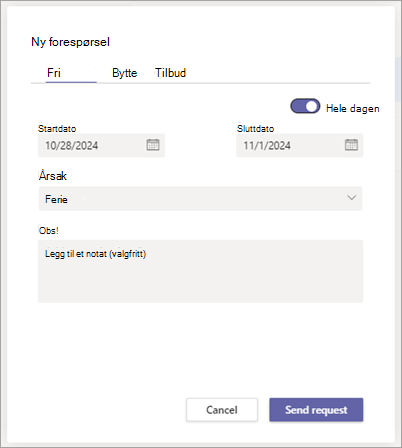Focus the Startdato field showing 10/28/2024
Screen dimensions: 402x448
101,145
